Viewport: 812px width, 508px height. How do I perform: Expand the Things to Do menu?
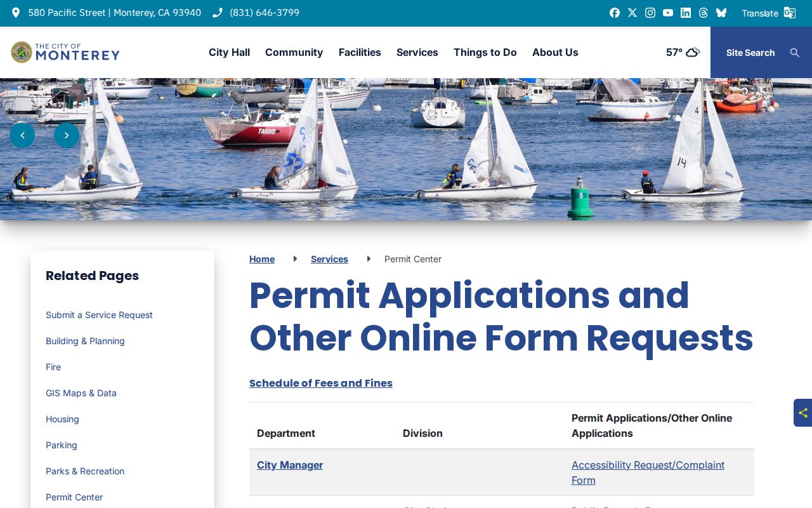[x=485, y=53]
